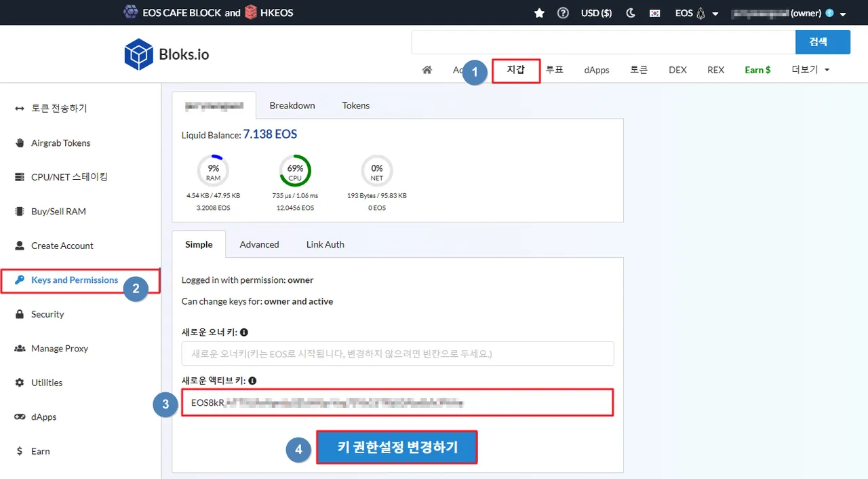Switch to the Advanced permissions tab
Viewport: 868px width, 479px height.
[259, 244]
